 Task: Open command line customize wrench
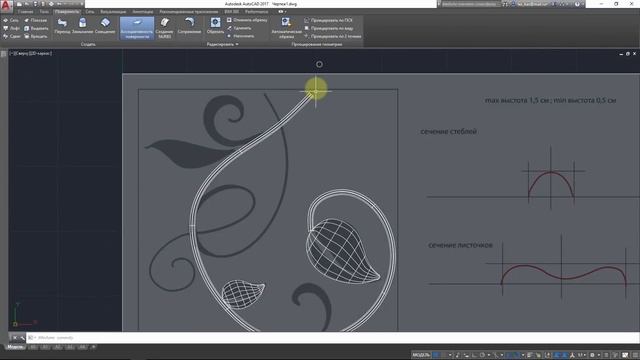22,338
